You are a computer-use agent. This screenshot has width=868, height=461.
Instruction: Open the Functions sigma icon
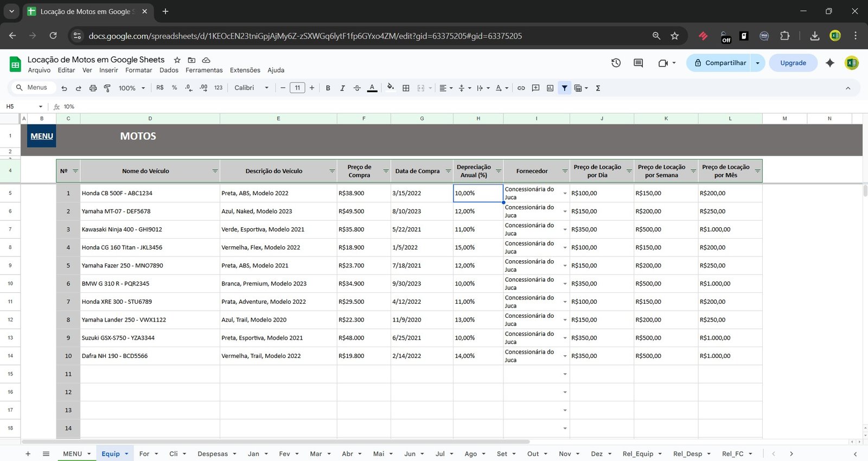(x=598, y=88)
